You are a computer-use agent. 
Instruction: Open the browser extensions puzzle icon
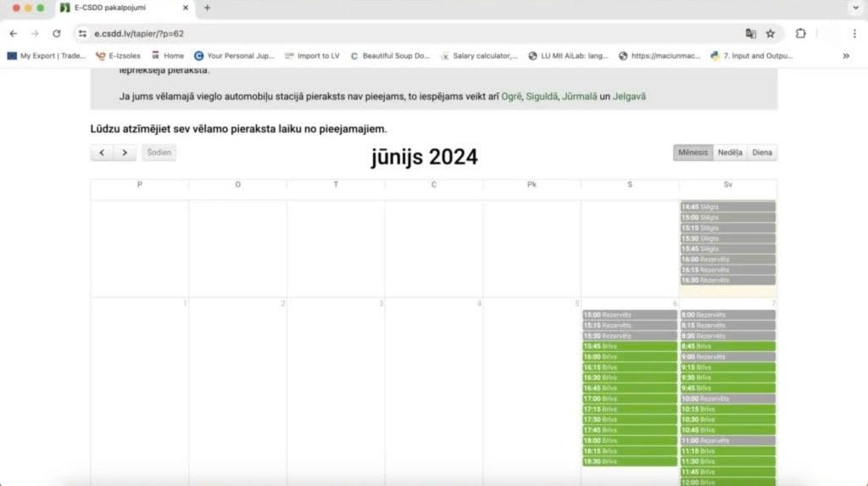point(800,34)
